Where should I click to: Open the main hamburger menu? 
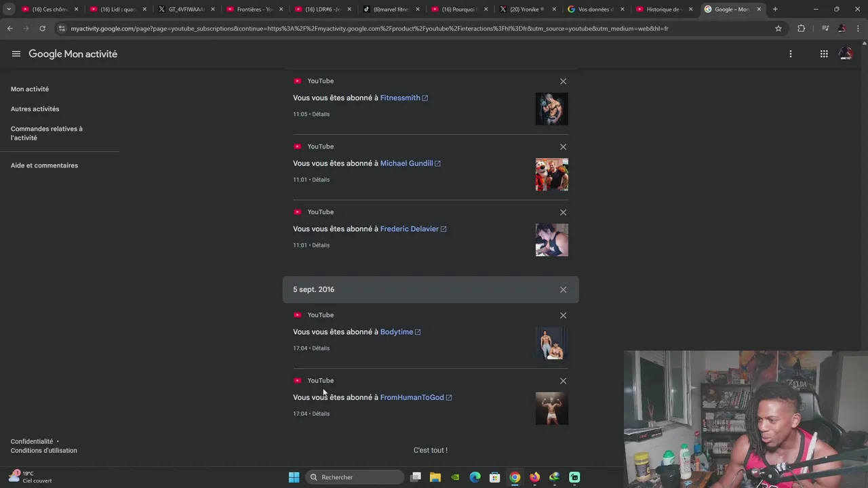[16, 54]
